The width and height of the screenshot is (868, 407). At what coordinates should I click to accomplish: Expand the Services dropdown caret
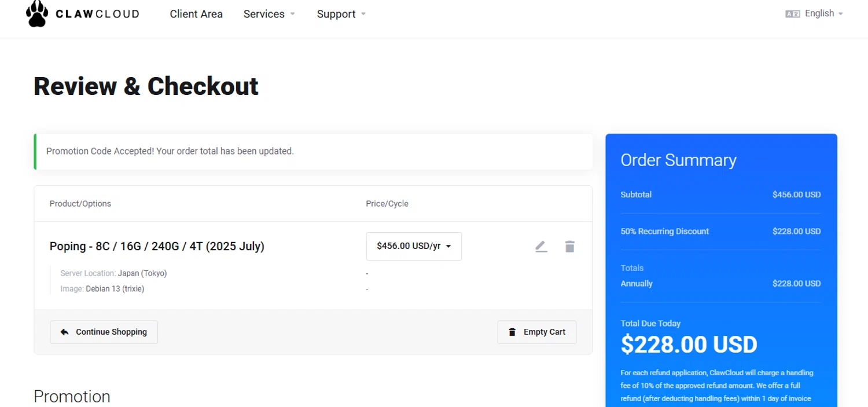(x=292, y=14)
